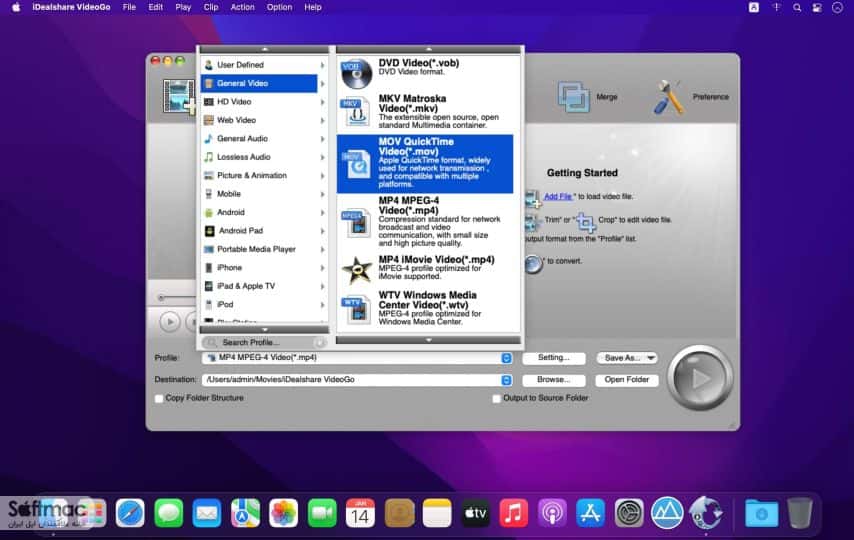
Task: Open the iDealshare VideoGo app menu
Action: point(71,7)
